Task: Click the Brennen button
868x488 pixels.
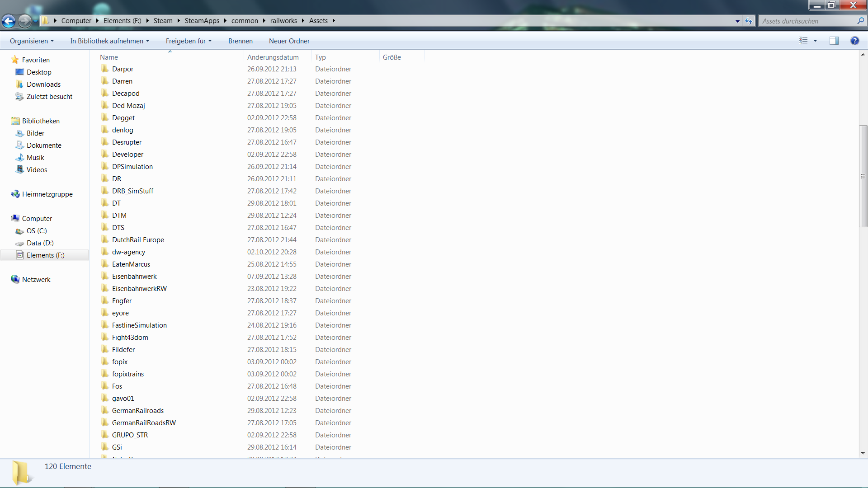Action: tap(240, 41)
